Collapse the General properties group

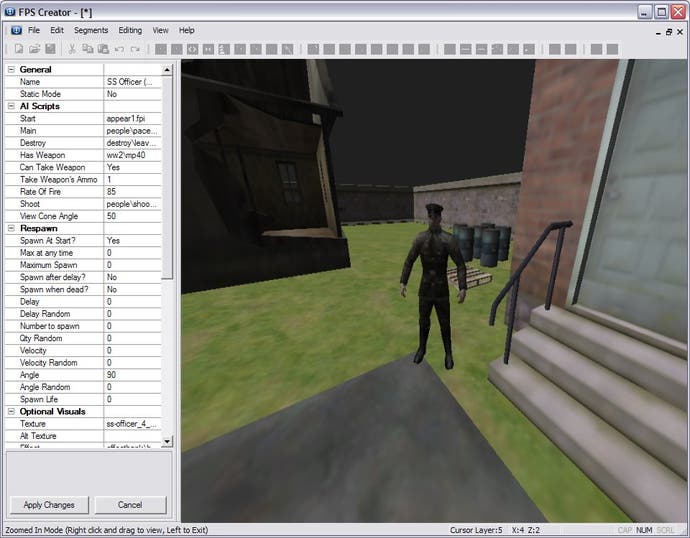[x=11, y=70]
